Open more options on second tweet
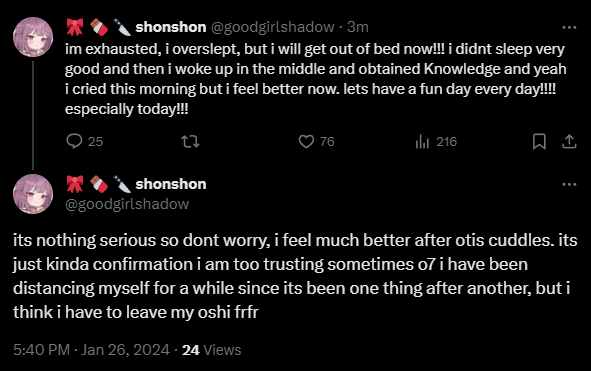 click(x=569, y=184)
